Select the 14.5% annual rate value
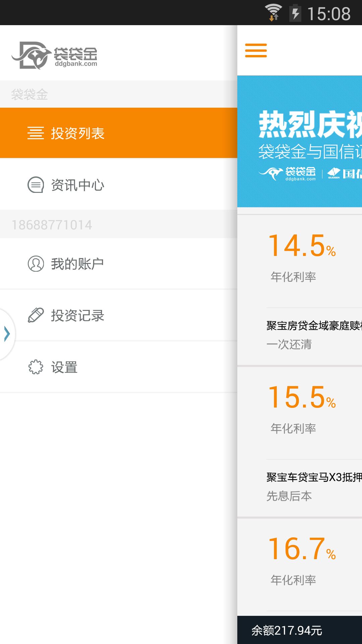The height and width of the screenshot is (644, 362). coord(302,246)
